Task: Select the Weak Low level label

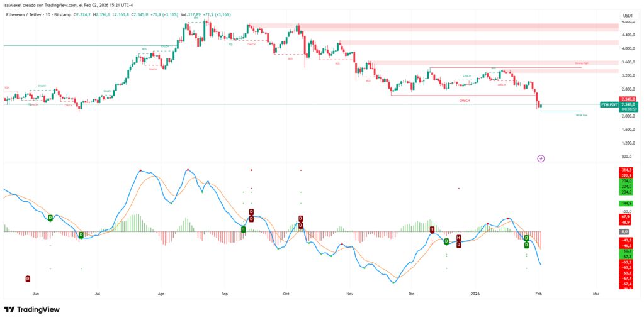Action: (581, 115)
